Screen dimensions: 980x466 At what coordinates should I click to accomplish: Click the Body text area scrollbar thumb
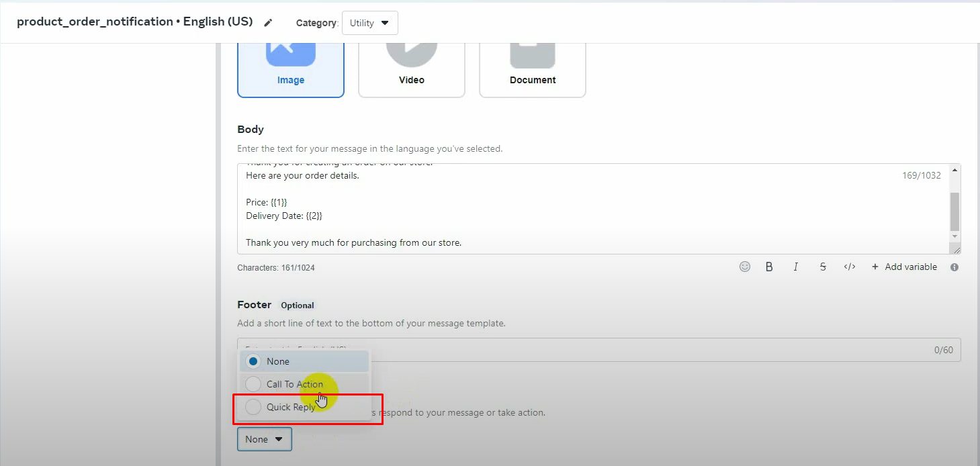point(954,211)
